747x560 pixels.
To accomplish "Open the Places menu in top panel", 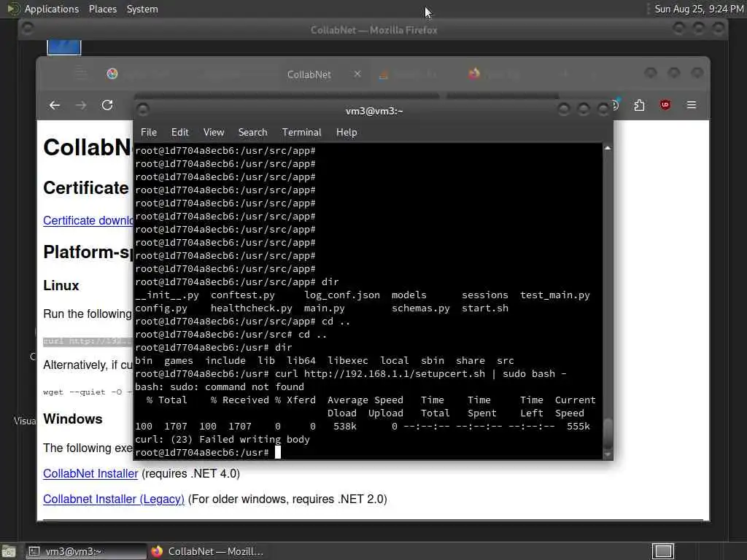I will pyautogui.click(x=103, y=9).
